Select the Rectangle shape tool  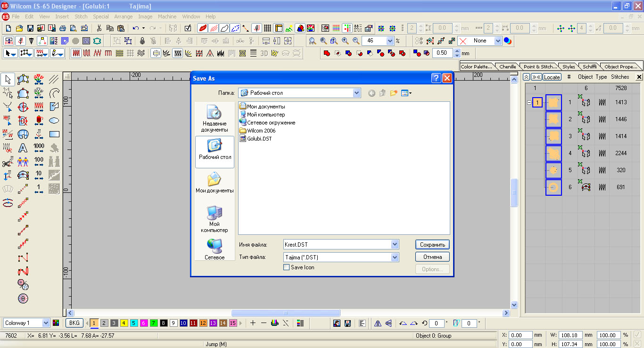[54, 134]
